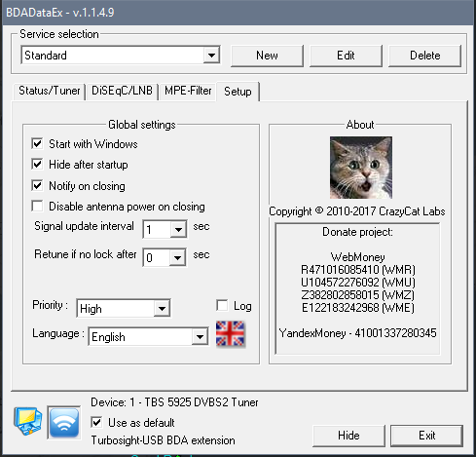Uncheck Hide after startup
This screenshot has height=457, width=476.
(37, 164)
